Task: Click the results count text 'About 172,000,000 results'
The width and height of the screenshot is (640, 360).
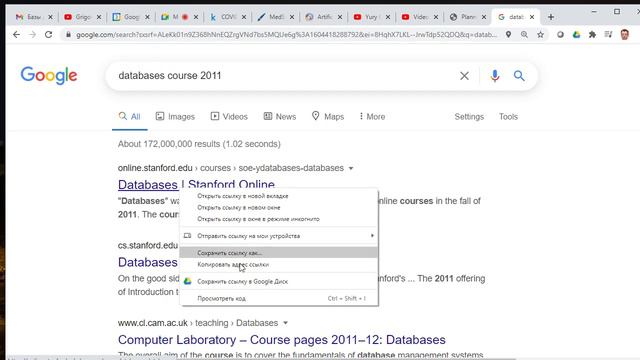Action: pyautogui.click(x=169, y=144)
